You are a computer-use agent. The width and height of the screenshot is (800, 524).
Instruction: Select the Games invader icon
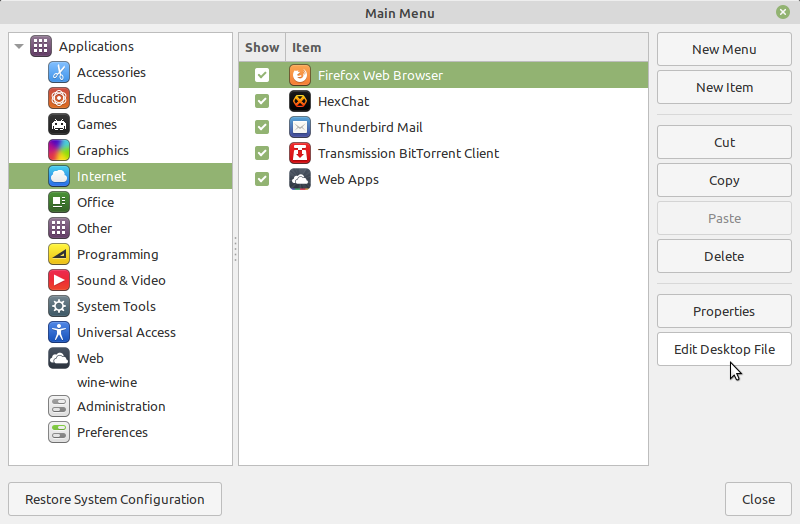[59, 124]
